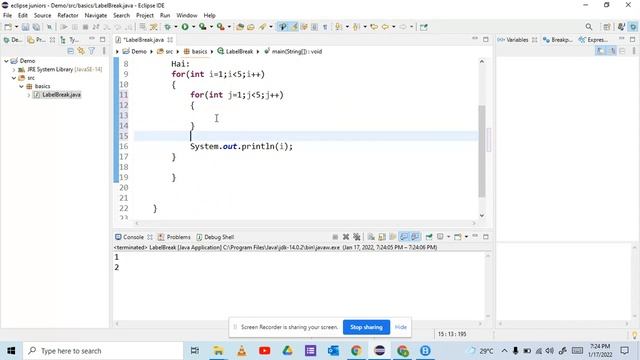Toggle Show Console on Standard Out

[x=404, y=237]
